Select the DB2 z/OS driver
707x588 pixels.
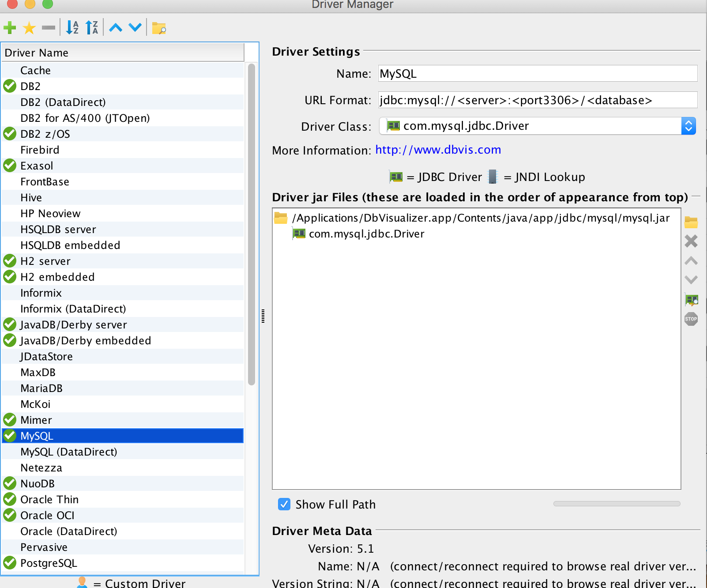(x=123, y=134)
